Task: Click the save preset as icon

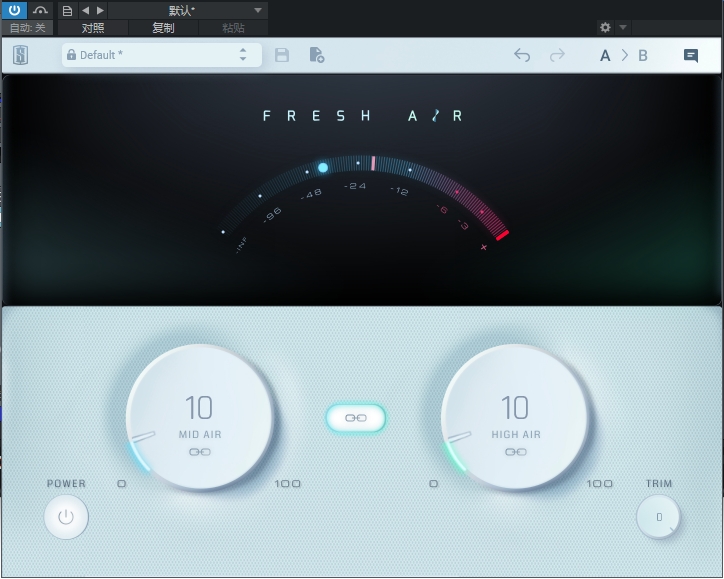Action: (316, 55)
